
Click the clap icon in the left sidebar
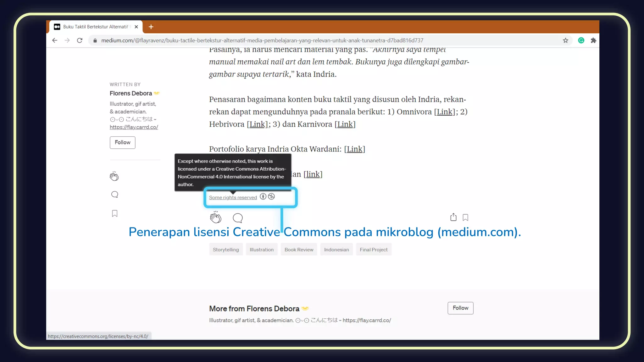coord(114,176)
